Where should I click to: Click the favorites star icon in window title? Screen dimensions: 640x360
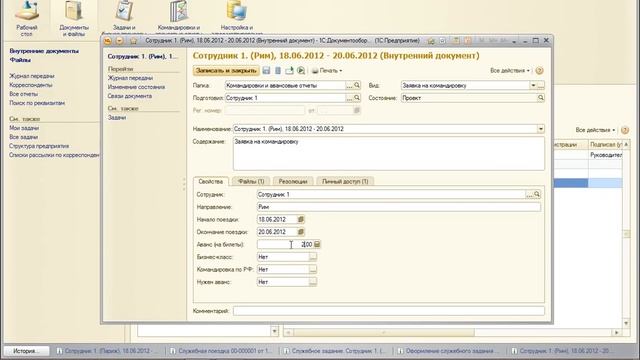click(133, 41)
